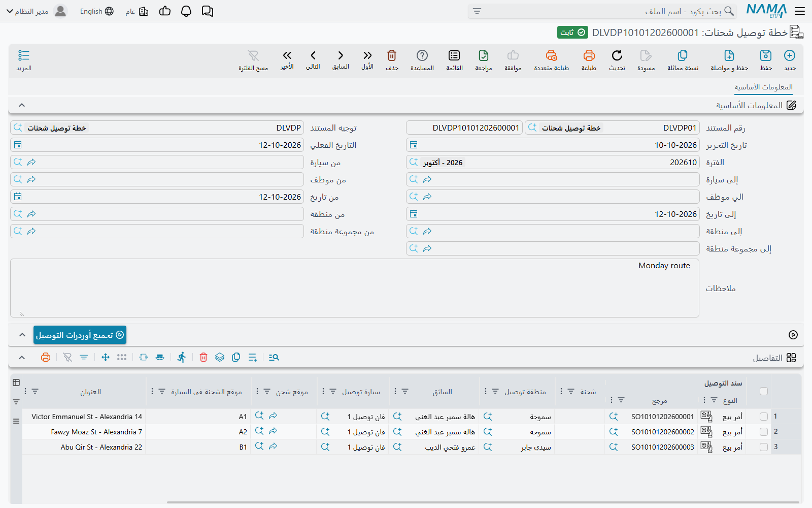Open the chat messages icon in header
Screen dimensions: 812x508
pos(207,11)
